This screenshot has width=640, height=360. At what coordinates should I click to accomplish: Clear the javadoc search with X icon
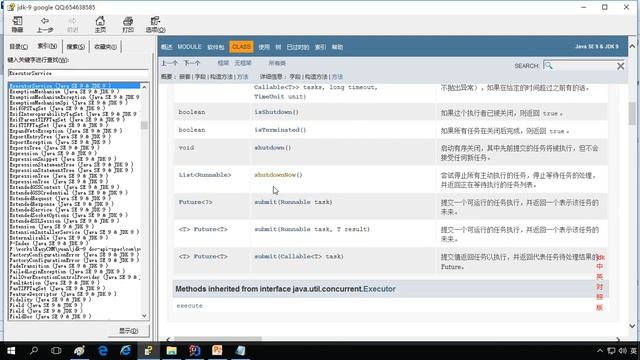[620, 66]
